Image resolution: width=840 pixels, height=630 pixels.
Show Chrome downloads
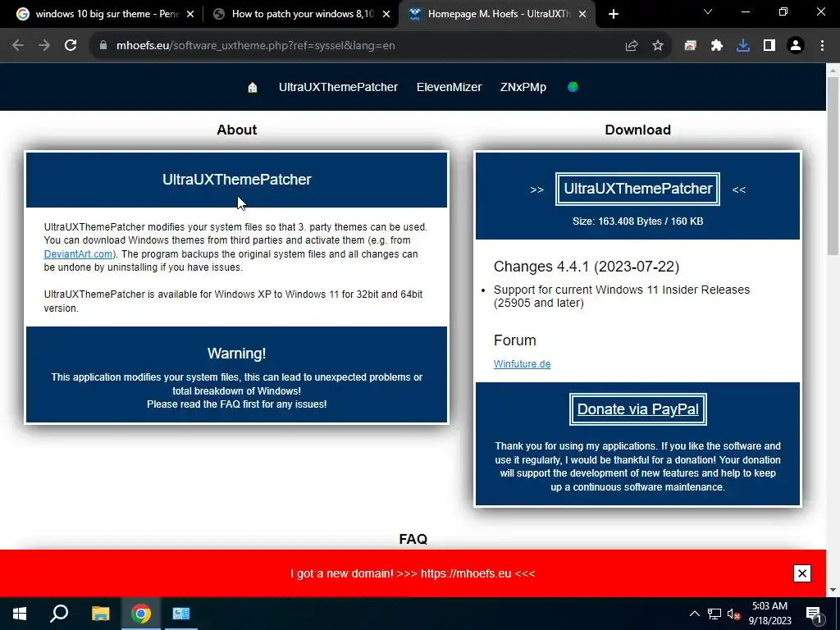click(x=743, y=46)
